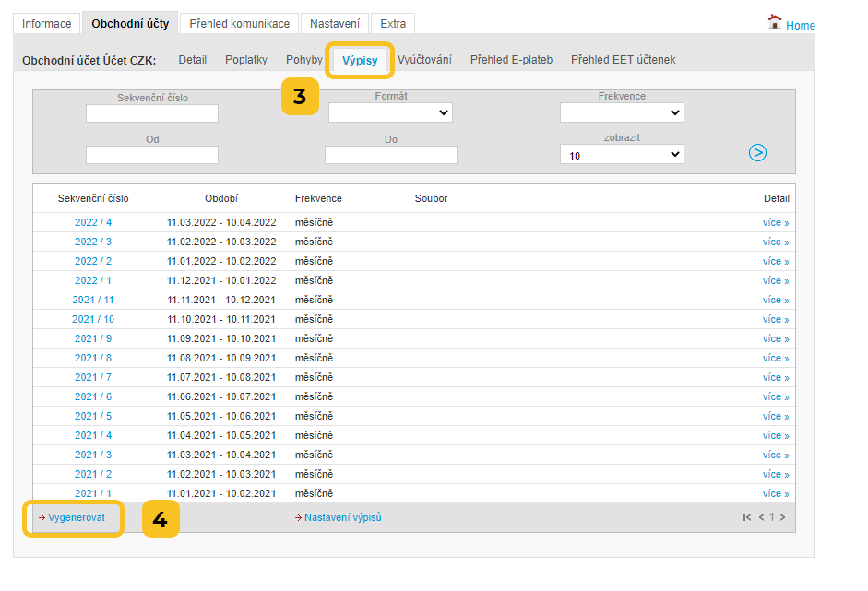Click the Období column header
868x591 pixels.
pos(220,198)
